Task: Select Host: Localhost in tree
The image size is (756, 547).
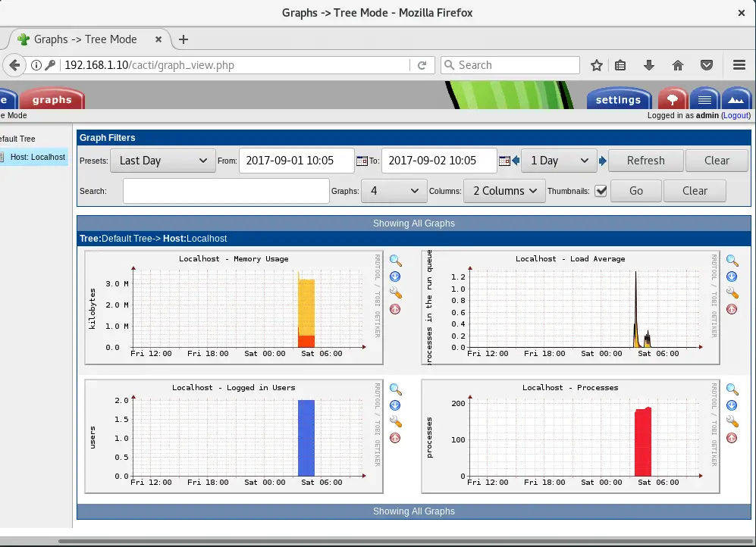Action: pyautogui.click(x=38, y=157)
